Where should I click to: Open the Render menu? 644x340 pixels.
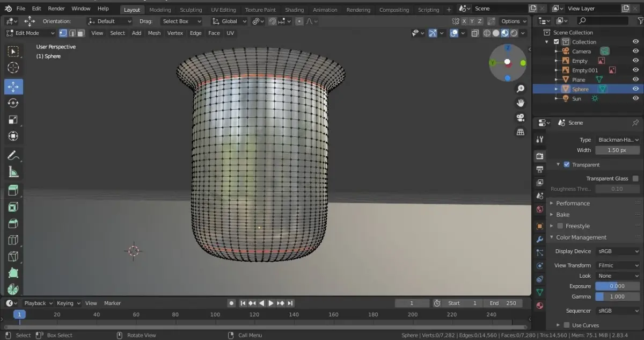tap(56, 9)
